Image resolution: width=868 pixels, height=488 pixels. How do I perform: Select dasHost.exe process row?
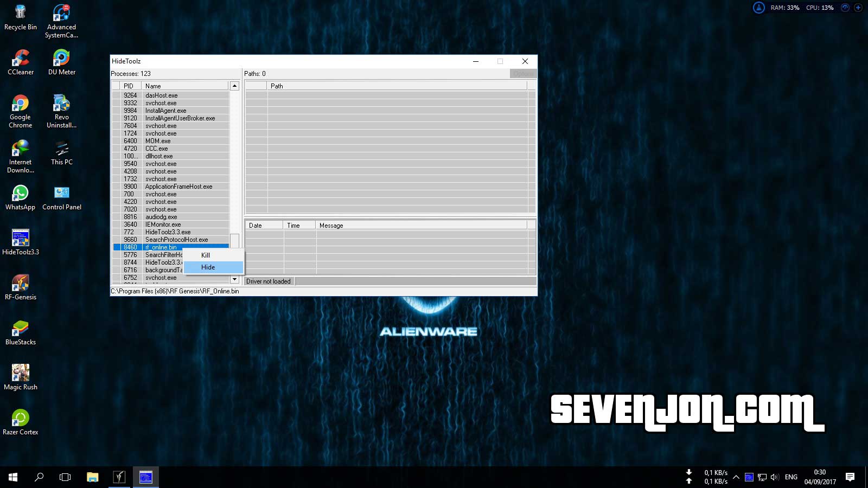coord(171,95)
